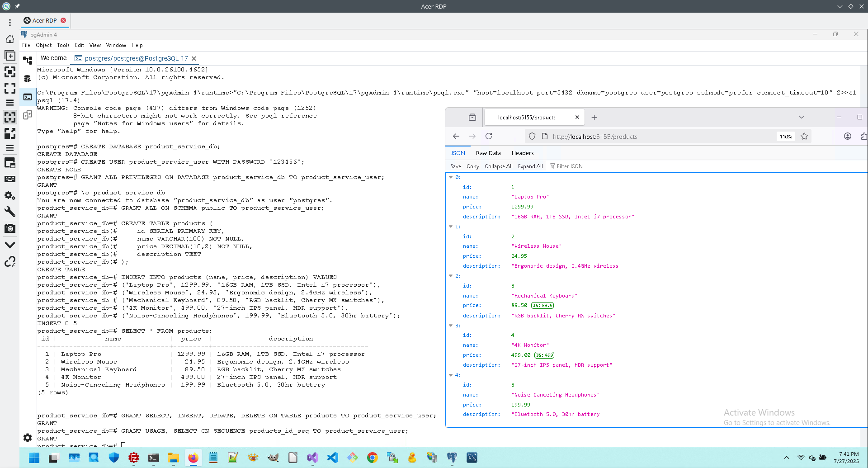Viewport: 868px width, 468px height.
Task: Close the Acer RDP connection tab
Action: pyautogui.click(x=63, y=20)
